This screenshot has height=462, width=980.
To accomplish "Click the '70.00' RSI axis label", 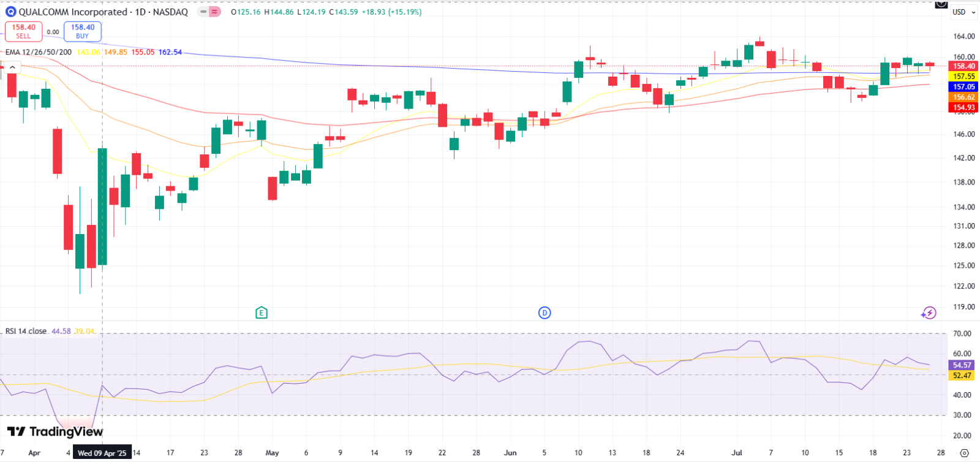I will coord(962,334).
